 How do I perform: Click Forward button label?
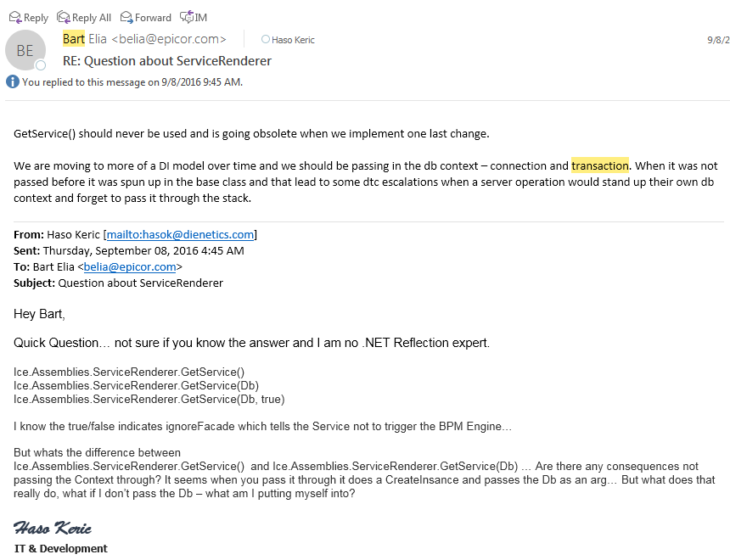(x=153, y=18)
